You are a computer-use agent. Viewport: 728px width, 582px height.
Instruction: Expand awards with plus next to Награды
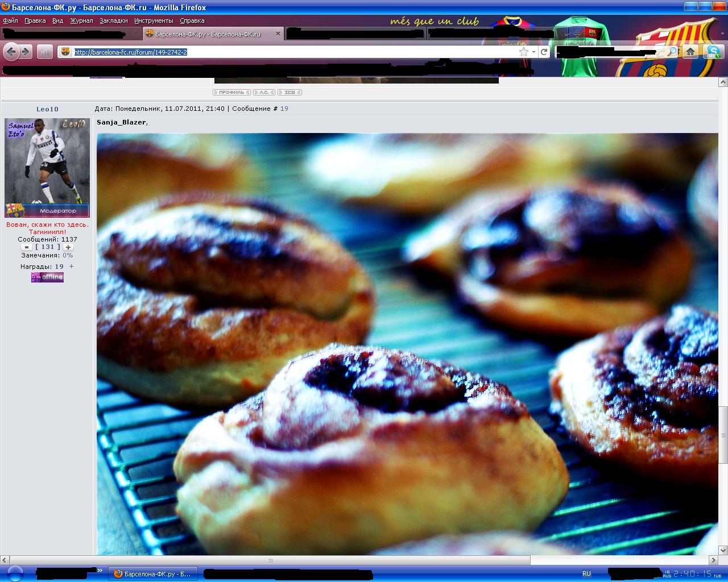pos(71,266)
